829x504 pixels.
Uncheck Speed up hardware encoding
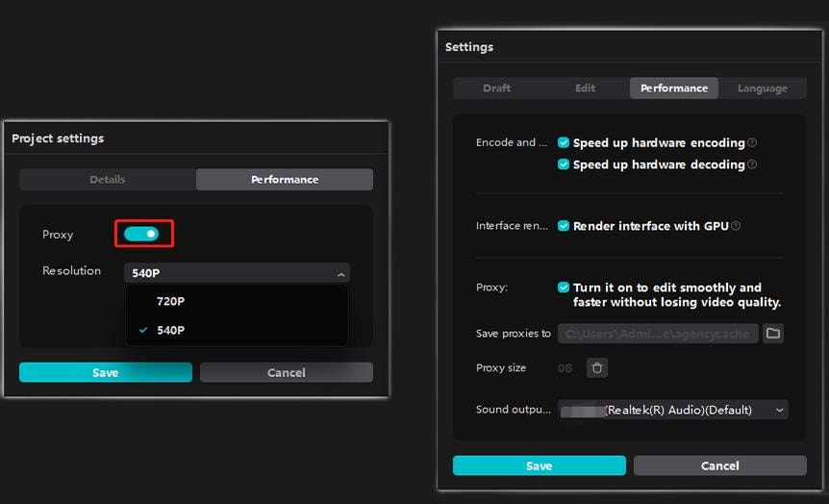pyautogui.click(x=564, y=142)
